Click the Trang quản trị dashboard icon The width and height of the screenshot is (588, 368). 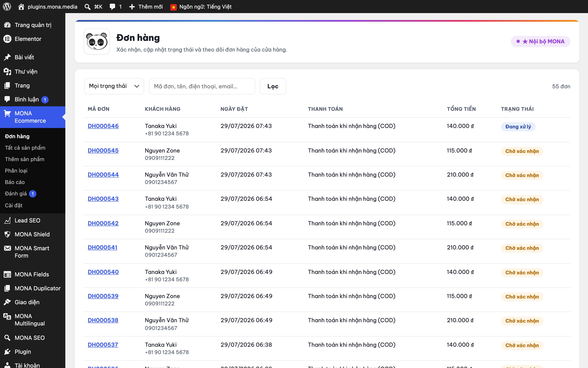tap(7, 25)
